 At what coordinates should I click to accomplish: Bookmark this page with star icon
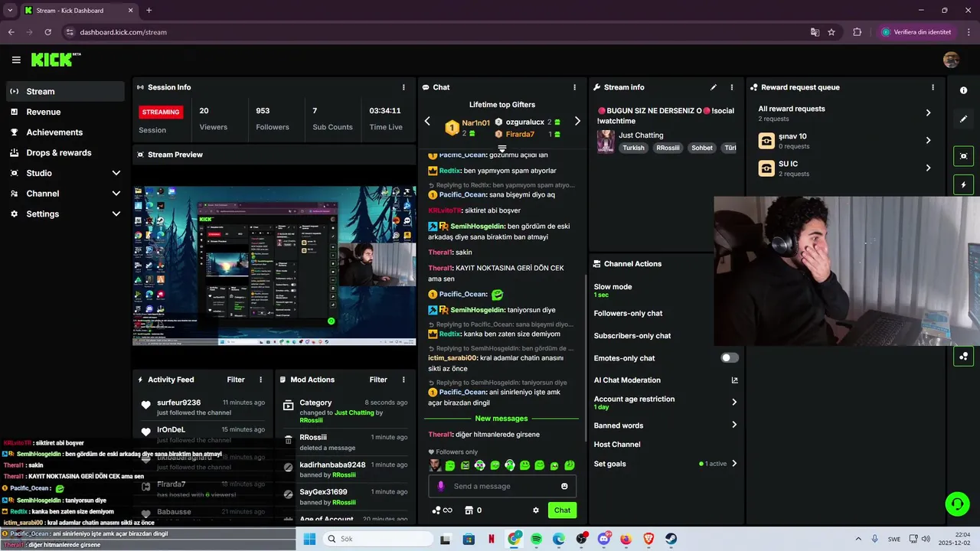[831, 32]
